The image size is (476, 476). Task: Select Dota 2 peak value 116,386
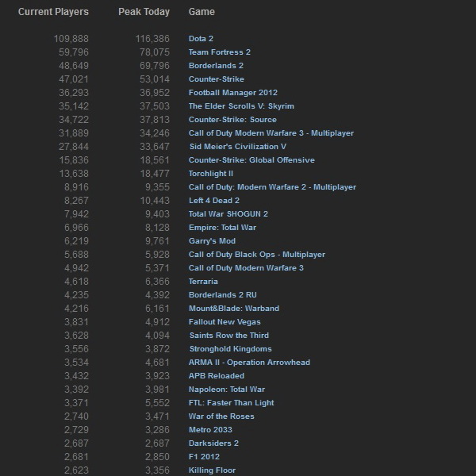point(152,39)
